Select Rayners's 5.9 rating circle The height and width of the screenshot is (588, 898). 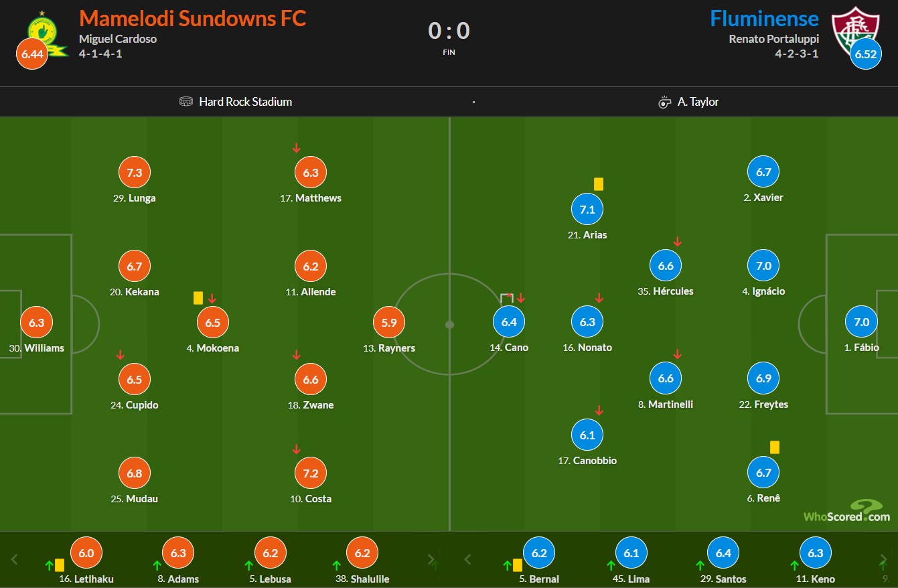(x=389, y=323)
